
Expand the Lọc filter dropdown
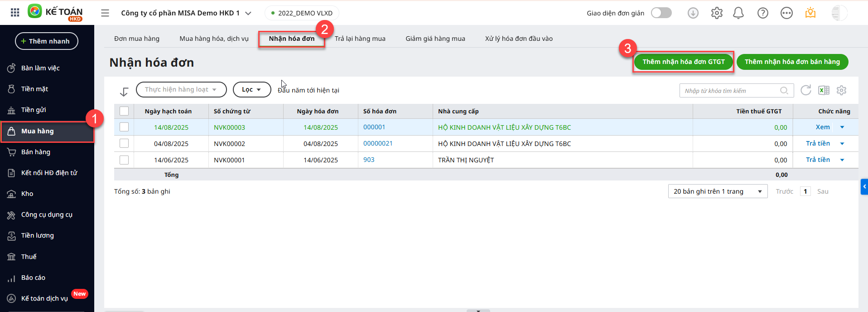tap(251, 90)
